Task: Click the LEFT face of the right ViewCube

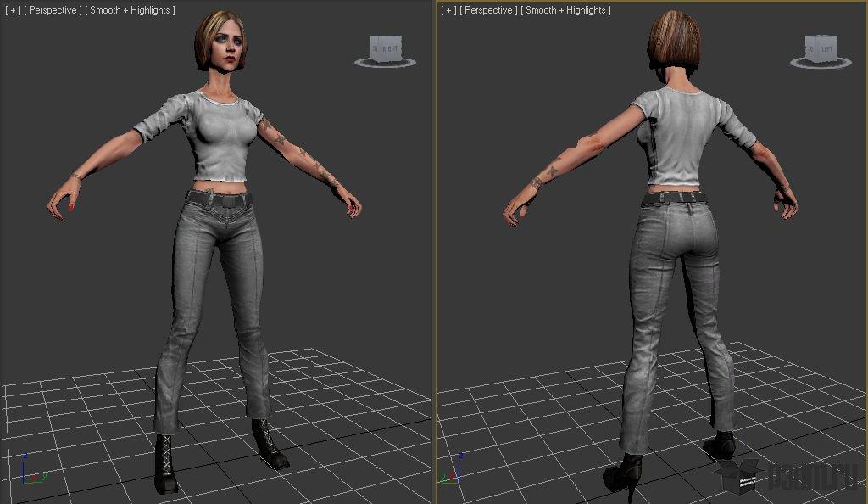Action: (826, 49)
